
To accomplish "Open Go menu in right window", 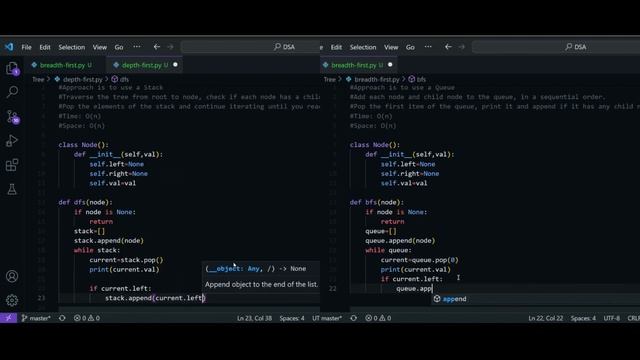I will pyautogui.click(x=410, y=47).
